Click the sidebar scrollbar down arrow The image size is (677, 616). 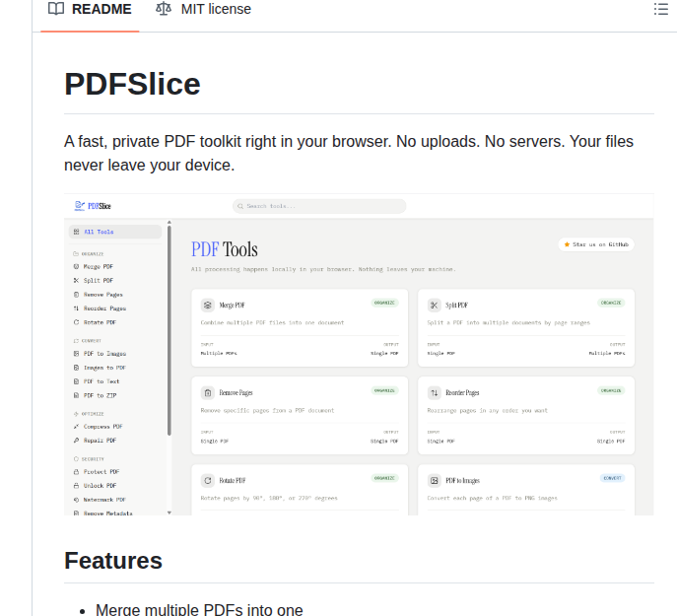click(x=169, y=513)
